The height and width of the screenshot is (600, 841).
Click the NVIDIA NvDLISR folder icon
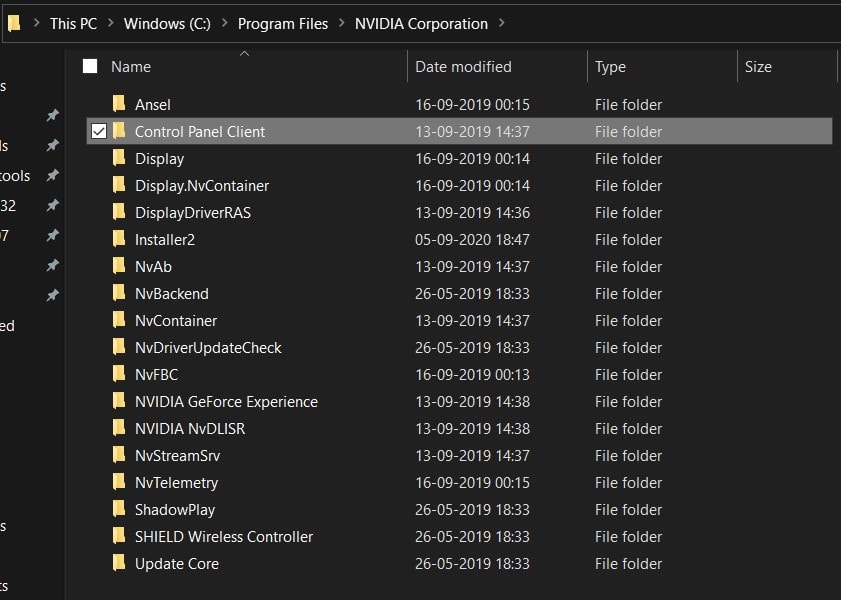point(119,427)
